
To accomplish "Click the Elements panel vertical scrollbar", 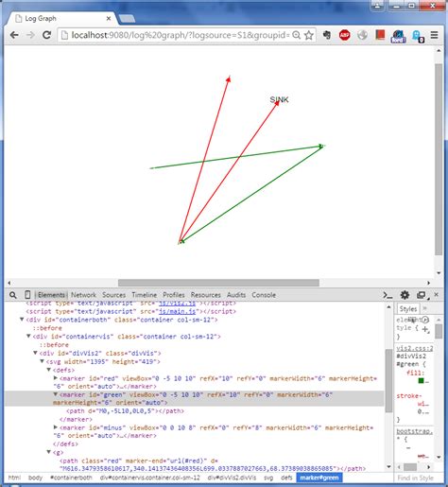I will 388,380.
